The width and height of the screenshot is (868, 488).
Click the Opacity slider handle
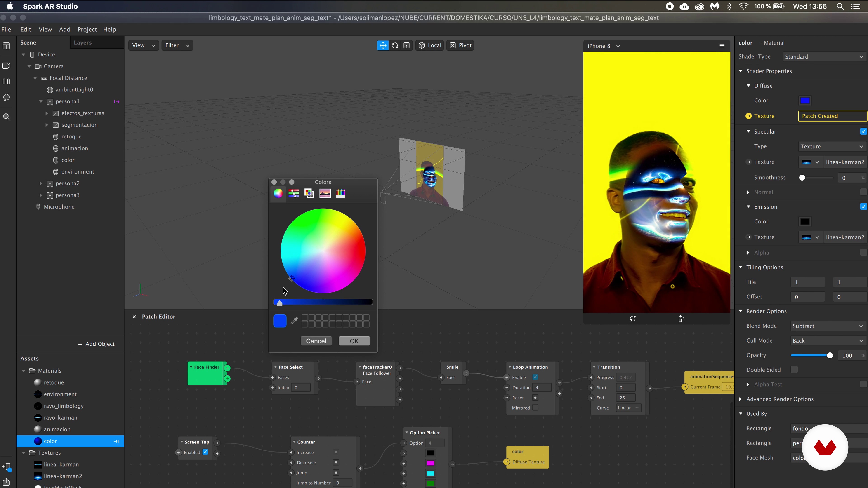830,355
